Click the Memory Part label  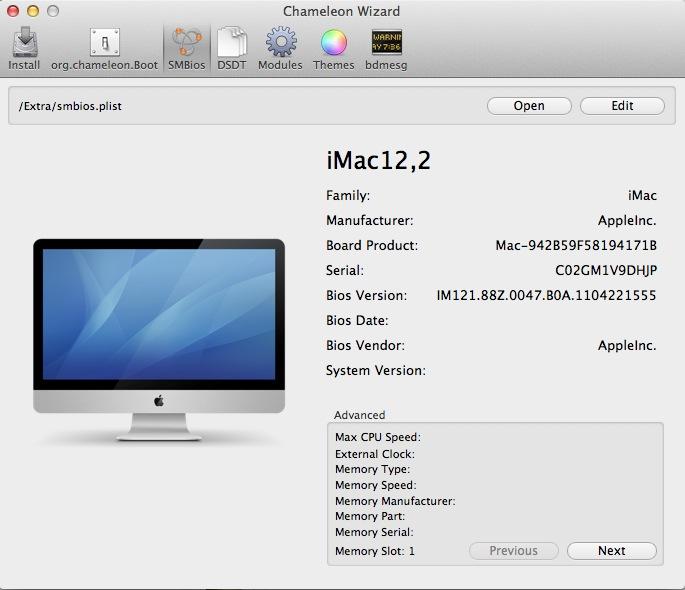[x=370, y=516]
